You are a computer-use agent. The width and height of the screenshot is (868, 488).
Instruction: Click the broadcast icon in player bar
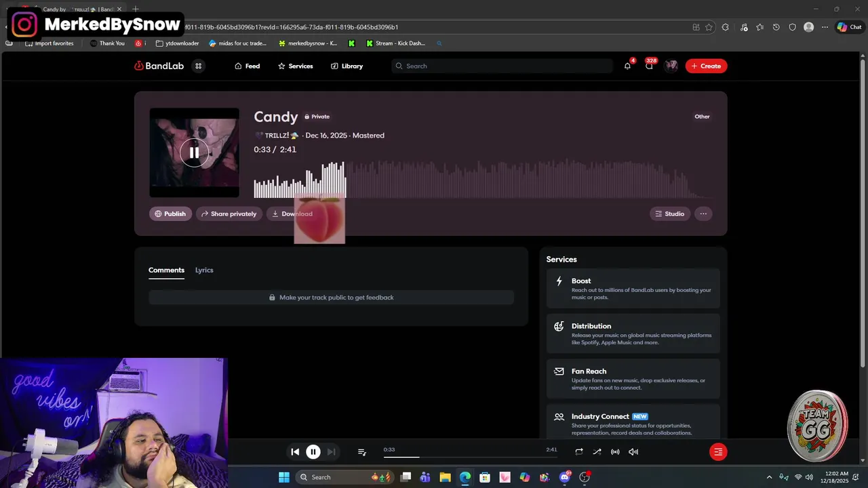[615, 451]
